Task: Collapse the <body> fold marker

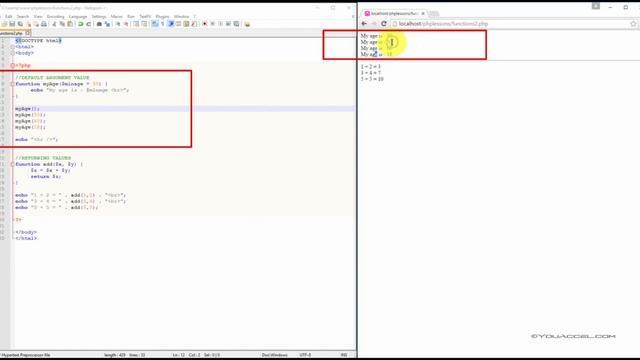Action: click(x=13, y=53)
